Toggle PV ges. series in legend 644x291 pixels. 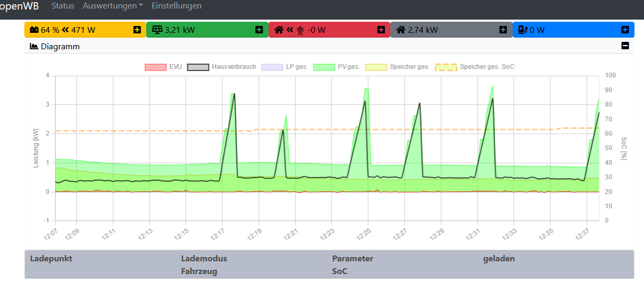click(337, 67)
